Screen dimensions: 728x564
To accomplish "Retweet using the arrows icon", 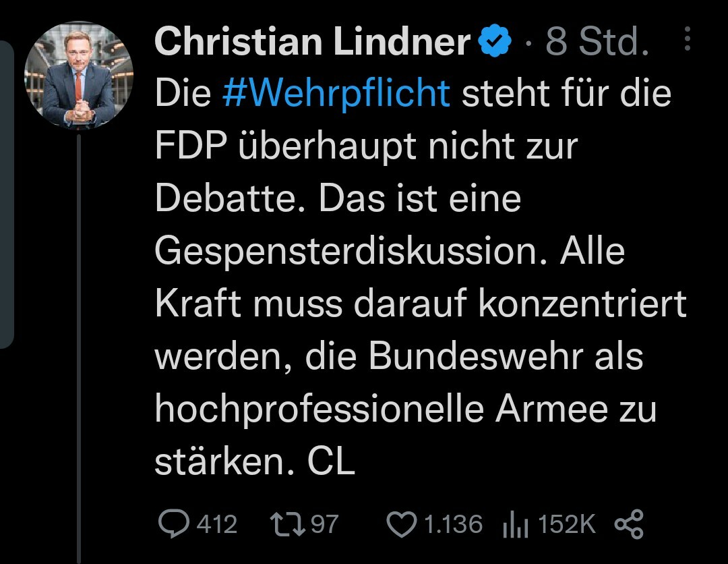I will point(288,524).
